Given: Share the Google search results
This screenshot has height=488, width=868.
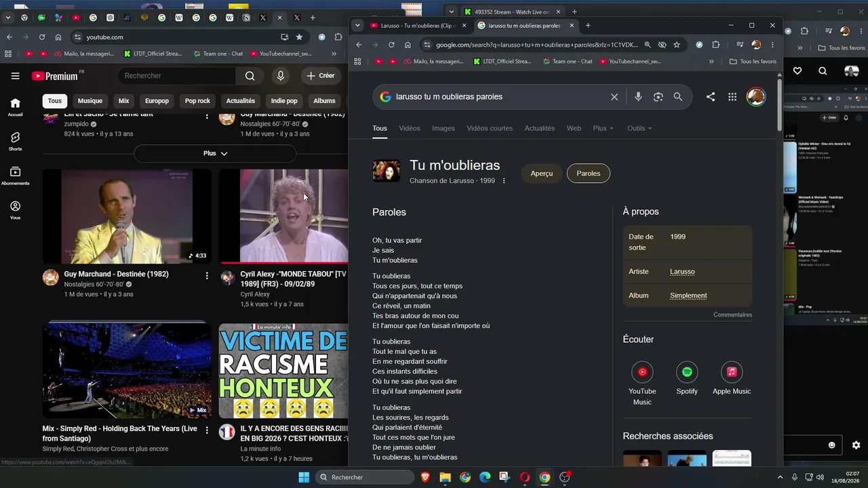Looking at the screenshot, I should coord(711,97).
